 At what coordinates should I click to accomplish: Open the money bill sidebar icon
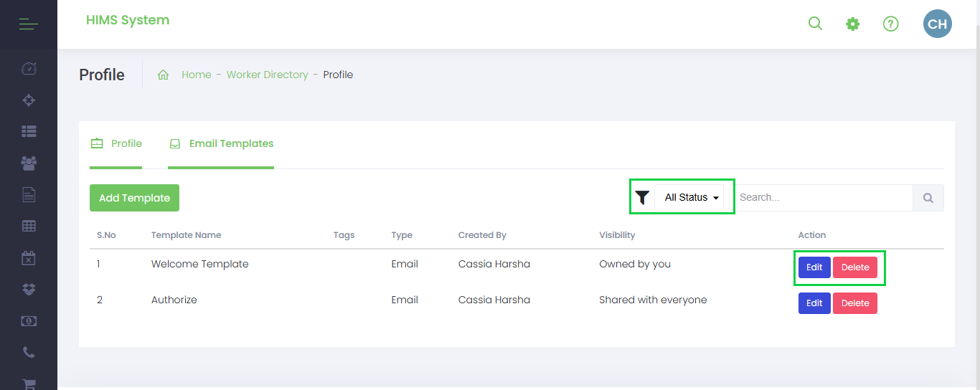[x=29, y=321]
